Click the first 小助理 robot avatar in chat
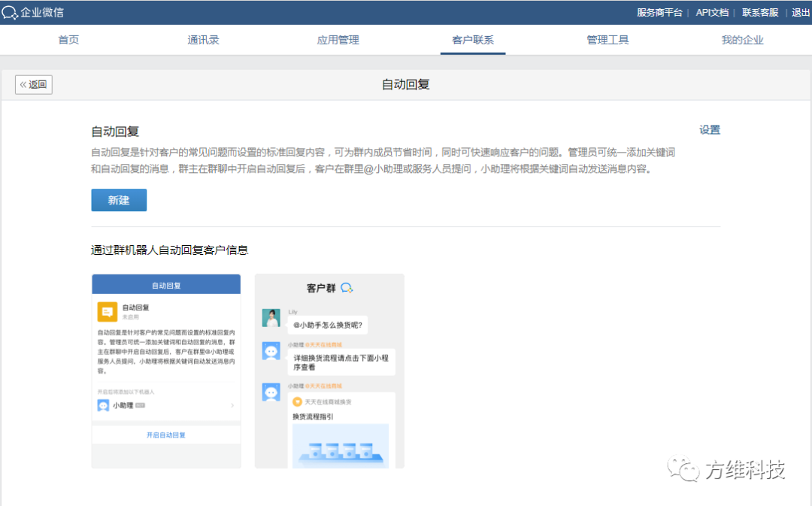Screen dimensions: 812x506 (271, 351)
